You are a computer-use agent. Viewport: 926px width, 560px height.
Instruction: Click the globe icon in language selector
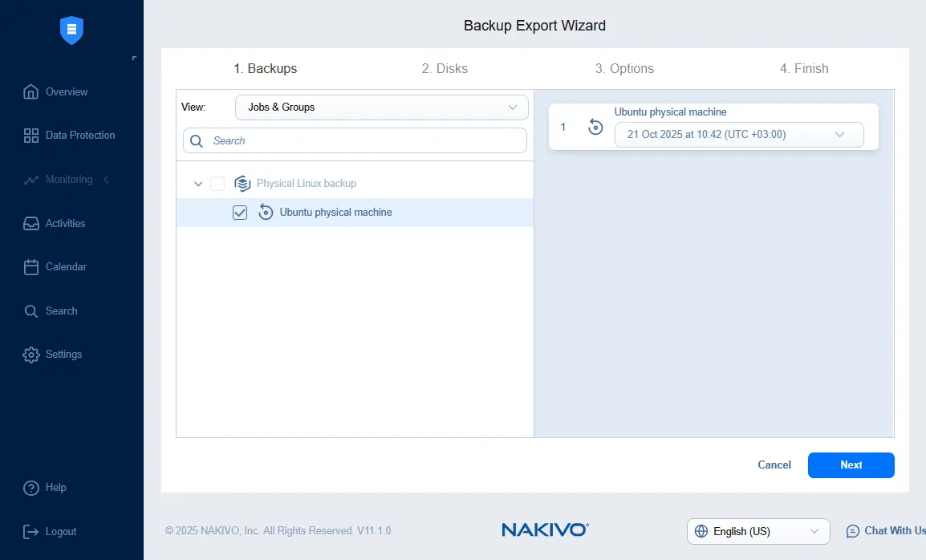pyautogui.click(x=701, y=531)
